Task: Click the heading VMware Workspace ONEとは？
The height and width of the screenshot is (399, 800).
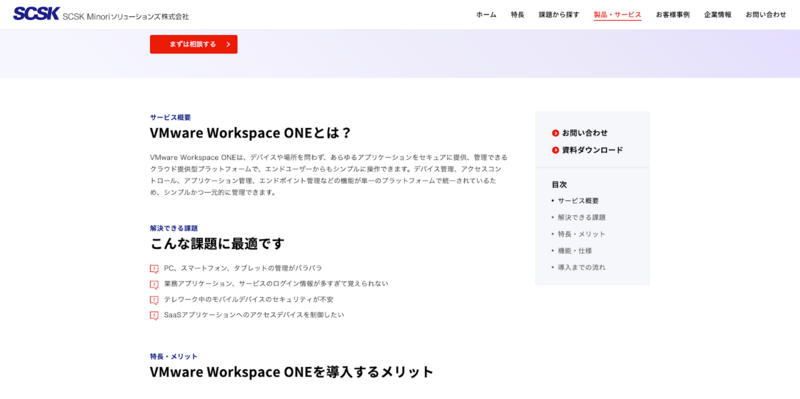Action: point(251,133)
